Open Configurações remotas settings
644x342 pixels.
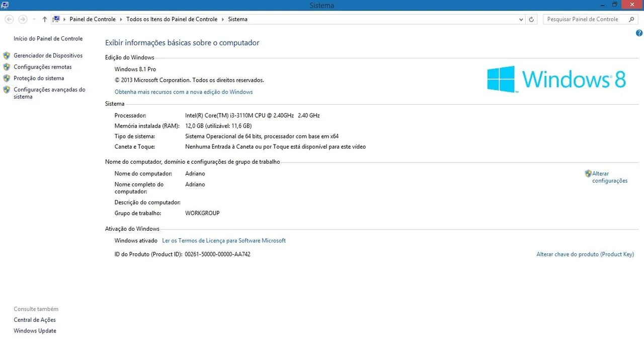42,66
